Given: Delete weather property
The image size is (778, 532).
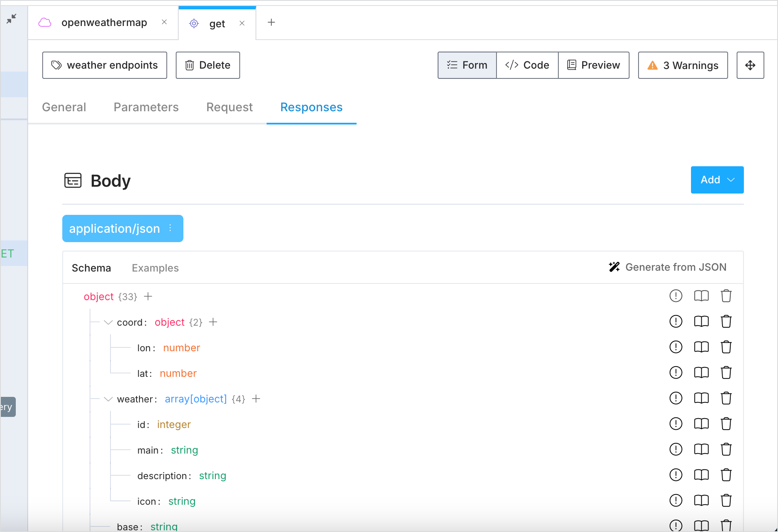Looking at the screenshot, I should [726, 398].
